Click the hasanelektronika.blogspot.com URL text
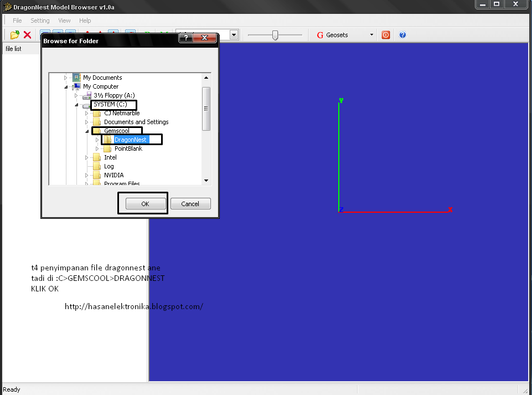 pyautogui.click(x=133, y=306)
